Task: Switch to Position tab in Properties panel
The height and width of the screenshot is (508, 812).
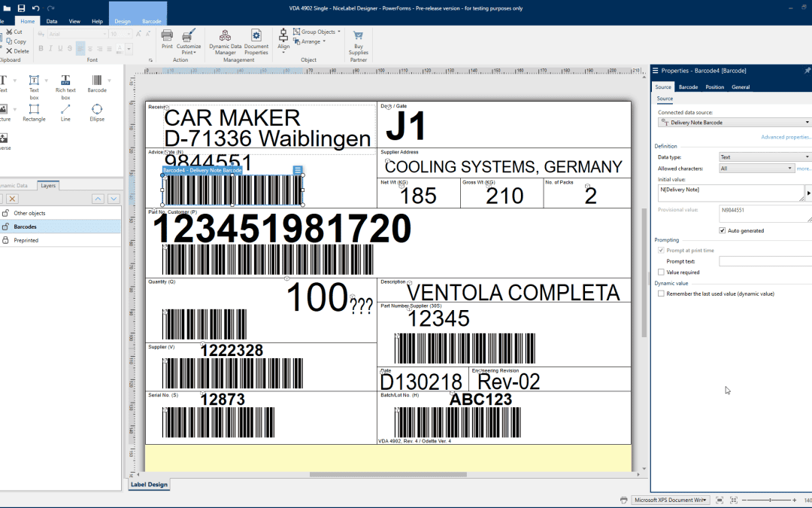Action: (x=715, y=87)
